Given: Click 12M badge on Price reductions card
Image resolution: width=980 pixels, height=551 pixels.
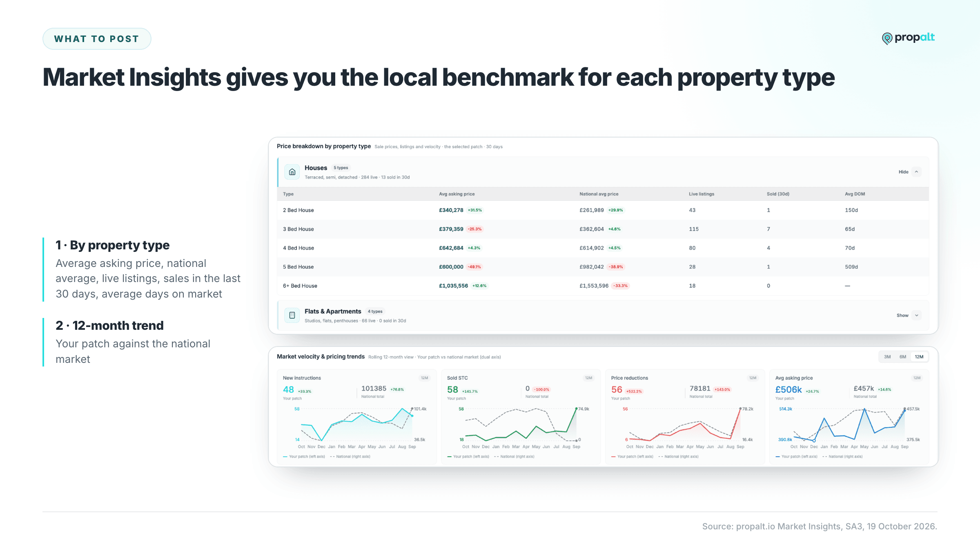Looking at the screenshot, I should pos(753,378).
